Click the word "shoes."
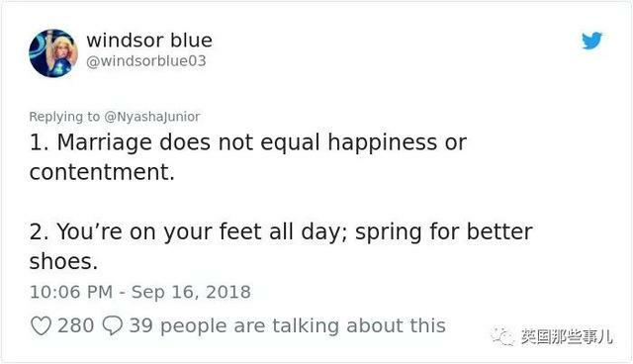This screenshot has height=364, width=633. 63,261
